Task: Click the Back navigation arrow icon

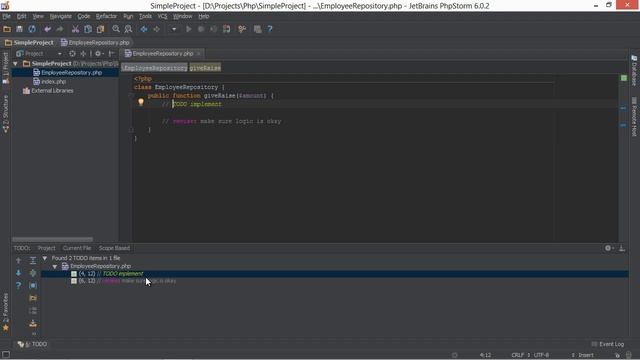Action: pos(144,29)
